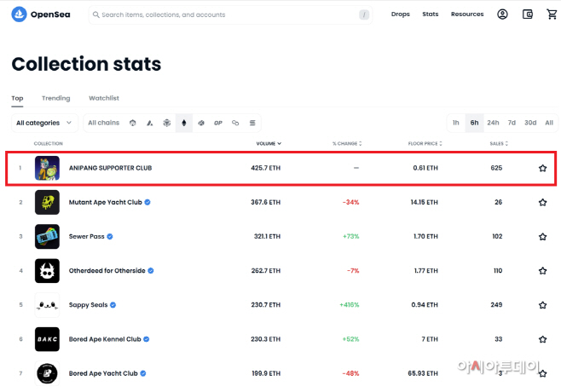Add ANIPANG SUPPORTER CLUB to watchlist
Image resolution: width=561 pixels, height=392 pixels.
542,168
